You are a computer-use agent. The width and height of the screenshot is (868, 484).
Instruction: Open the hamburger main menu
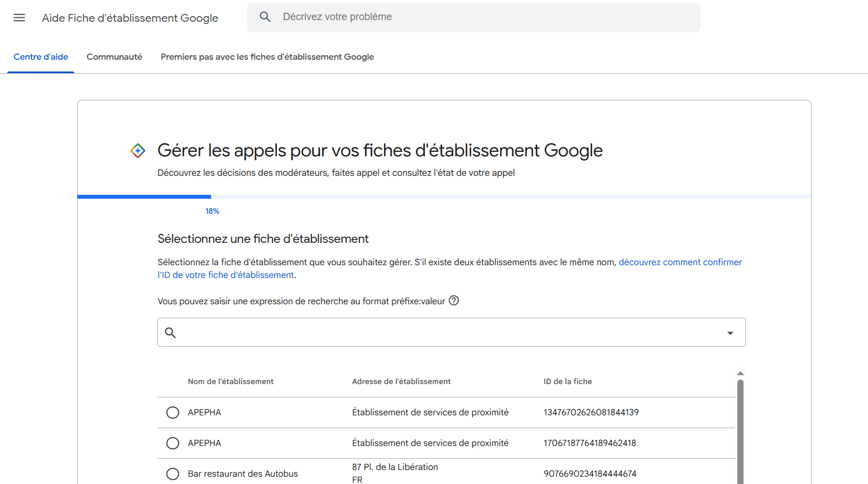[x=19, y=17]
